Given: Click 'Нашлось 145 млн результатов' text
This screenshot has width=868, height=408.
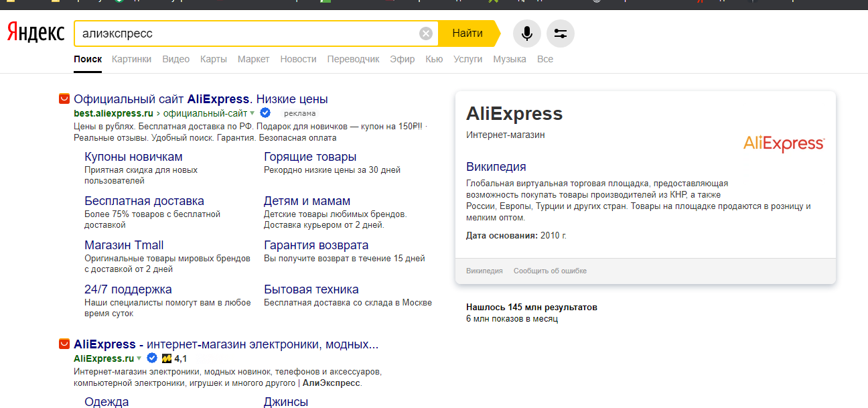Looking at the screenshot, I should (532, 308).
